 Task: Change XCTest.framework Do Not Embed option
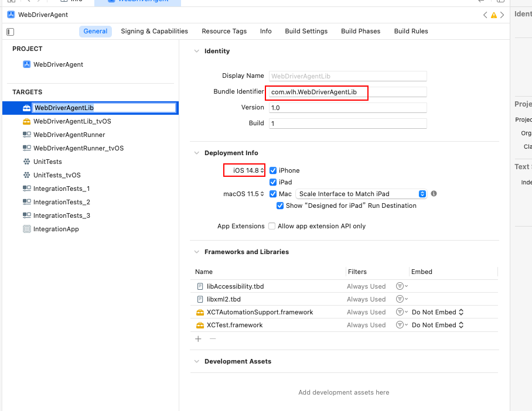[x=437, y=325]
